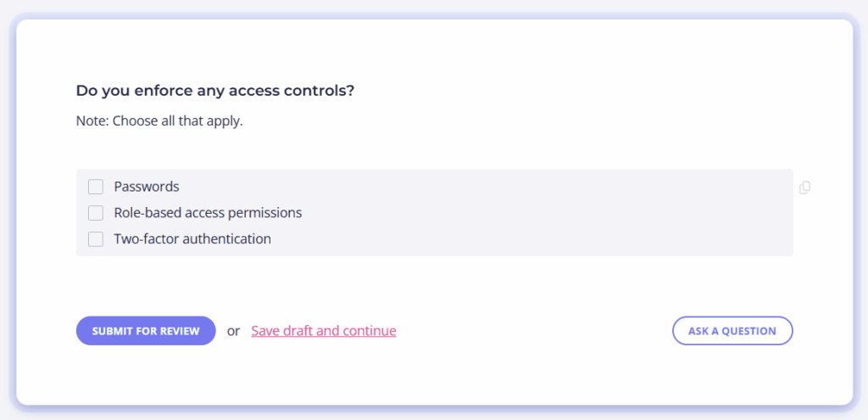Click the Choose all that apply note
The width and height of the screenshot is (868, 420).
159,121
